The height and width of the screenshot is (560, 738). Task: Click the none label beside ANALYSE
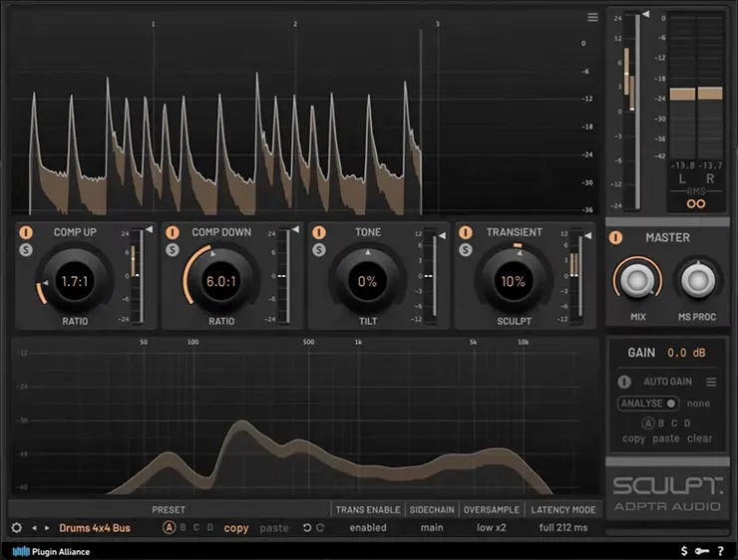[698, 404]
